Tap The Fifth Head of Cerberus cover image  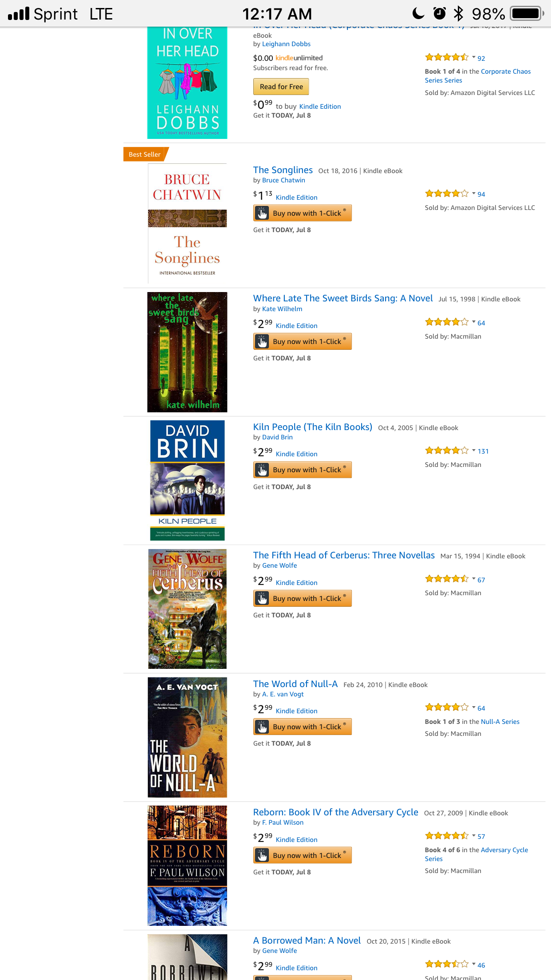pyautogui.click(x=187, y=609)
